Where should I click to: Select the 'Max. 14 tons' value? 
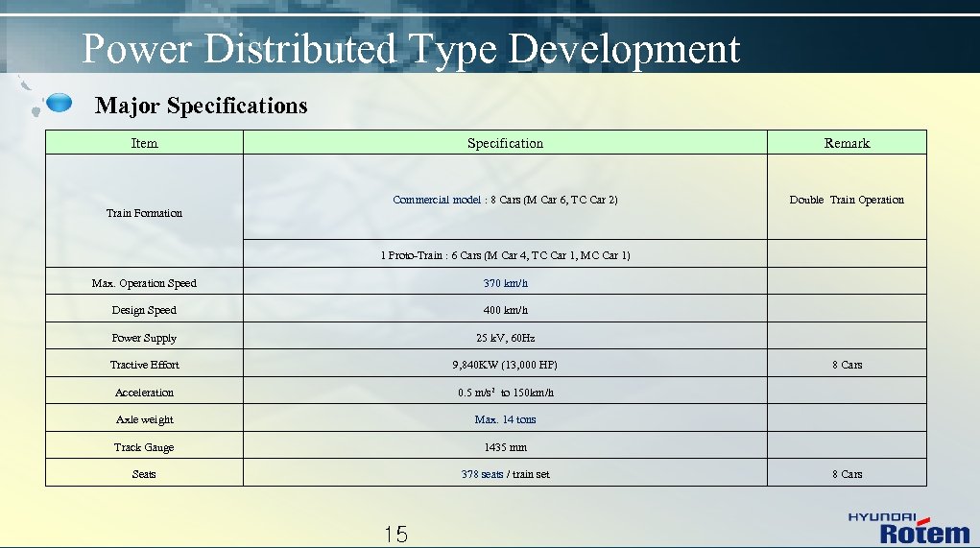coord(505,420)
